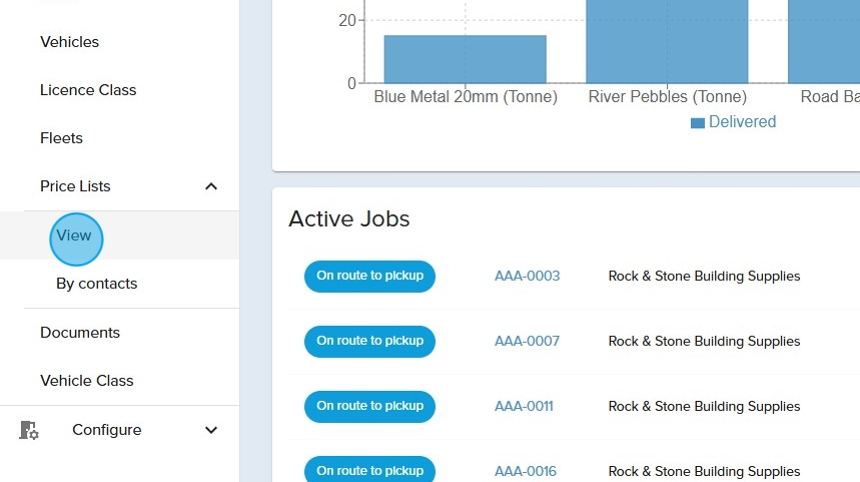The image size is (860, 482).
Task: Open View under Price Lists
Action: click(74, 236)
